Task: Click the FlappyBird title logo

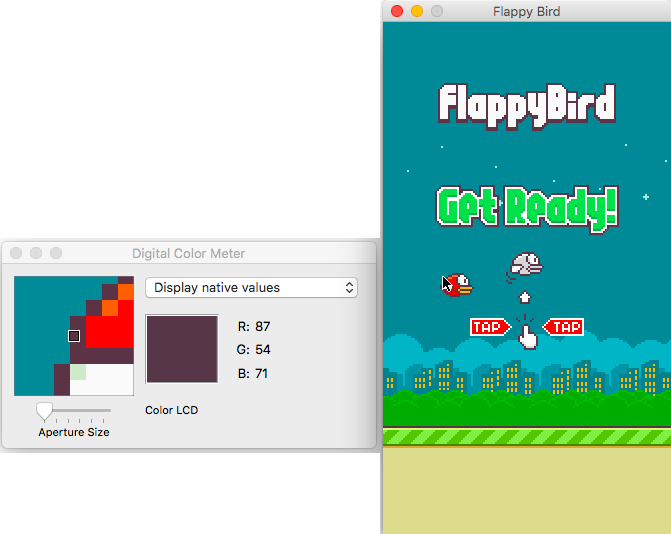Action: click(527, 106)
